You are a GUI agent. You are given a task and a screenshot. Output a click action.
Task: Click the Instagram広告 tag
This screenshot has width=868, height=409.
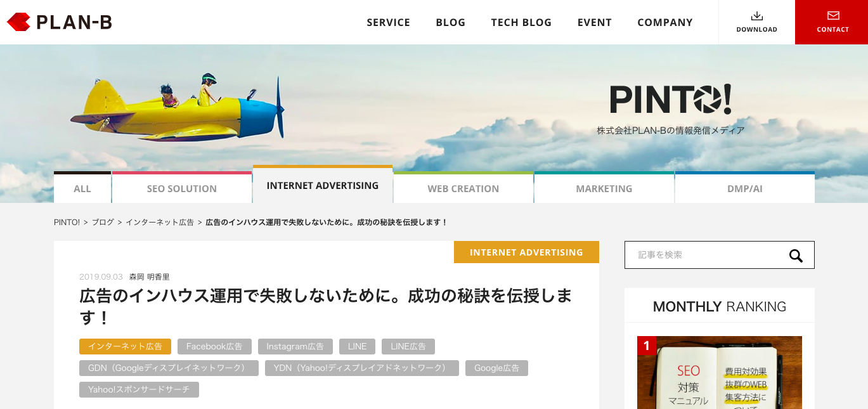point(295,346)
